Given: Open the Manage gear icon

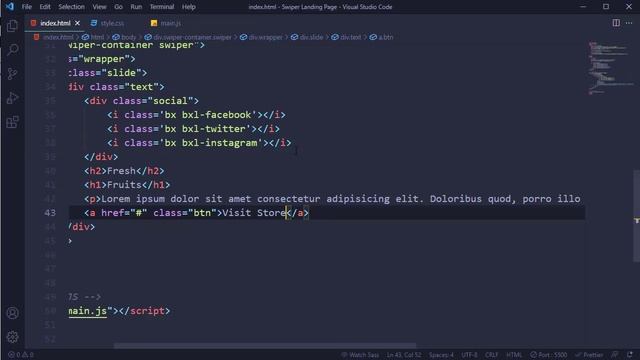Looking at the screenshot, I should (x=12, y=337).
